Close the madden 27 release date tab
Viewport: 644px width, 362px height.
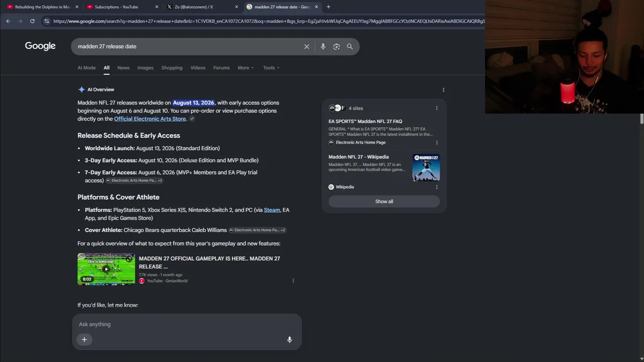coord(316,7)
